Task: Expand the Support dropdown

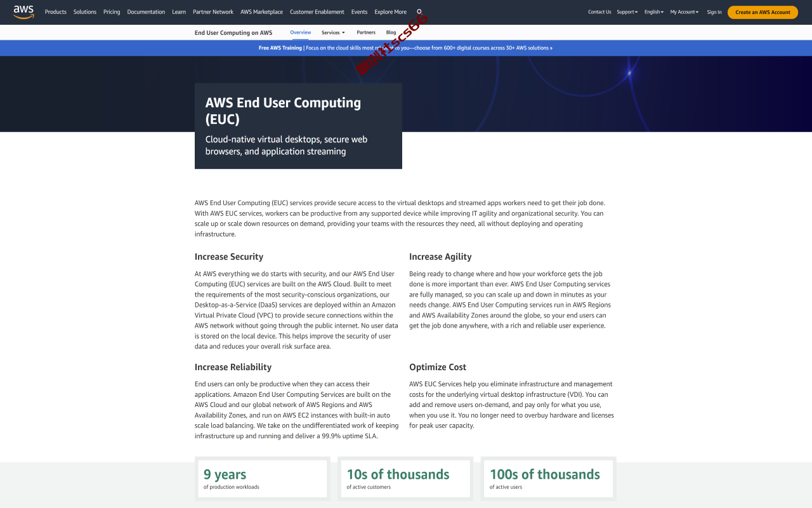Action: (x=627, y=12)
